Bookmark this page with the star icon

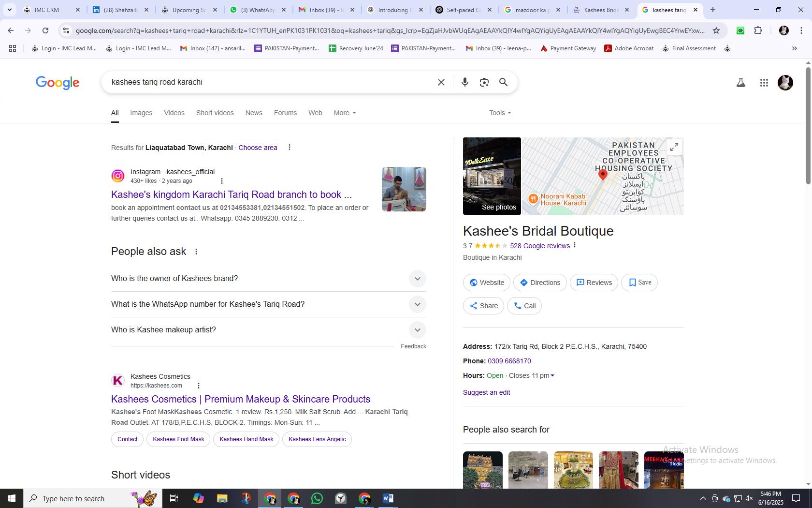[x=716, y=30]
